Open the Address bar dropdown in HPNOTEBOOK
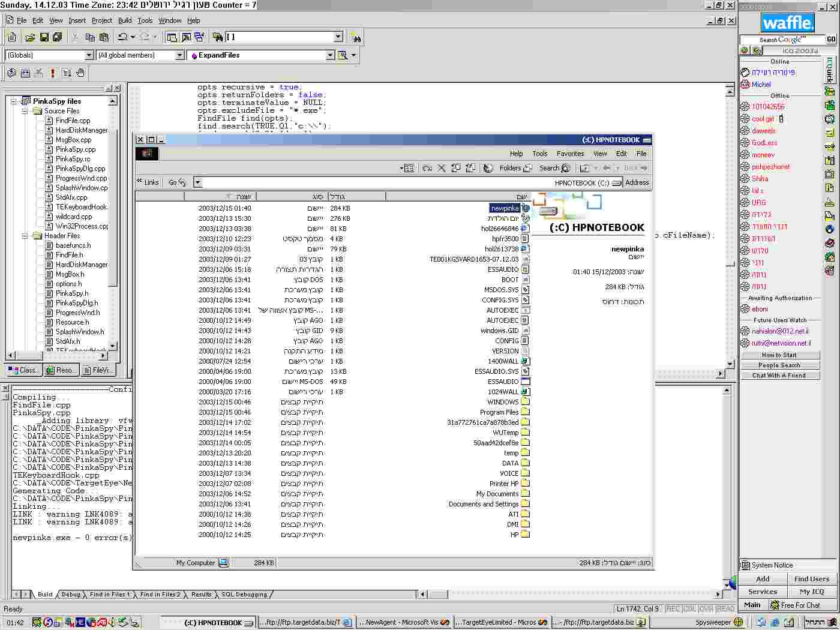This screenshot has height=630, width=840. tap(197, 182)
